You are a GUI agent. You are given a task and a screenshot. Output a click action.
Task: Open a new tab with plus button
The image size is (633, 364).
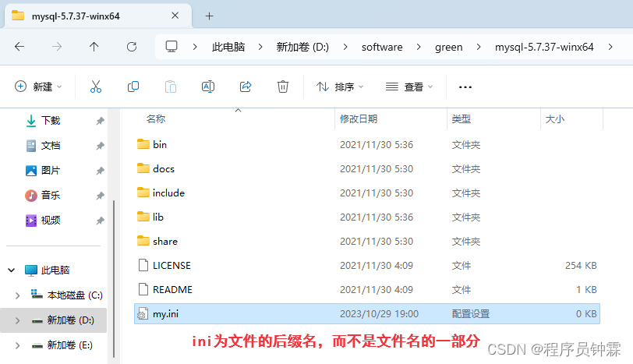click(x=209, y=16)
